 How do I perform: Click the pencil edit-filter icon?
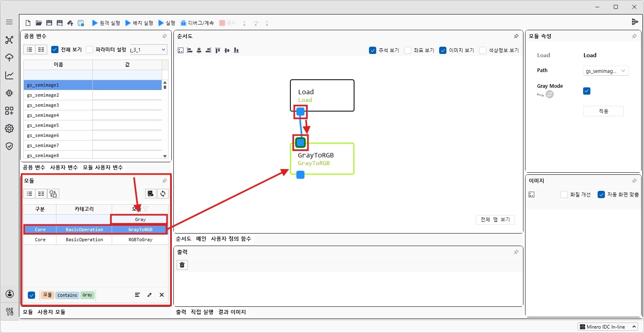[150, 295]
